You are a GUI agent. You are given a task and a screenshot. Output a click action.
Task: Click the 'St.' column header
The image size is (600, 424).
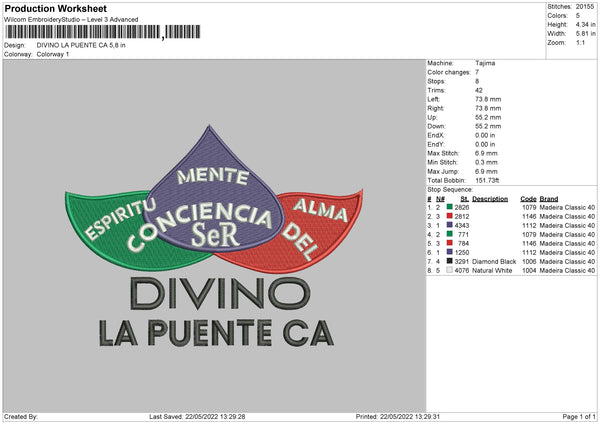point(465,199)
